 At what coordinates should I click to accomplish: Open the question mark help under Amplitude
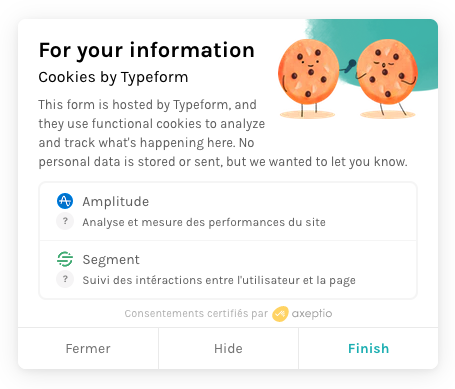65,221
